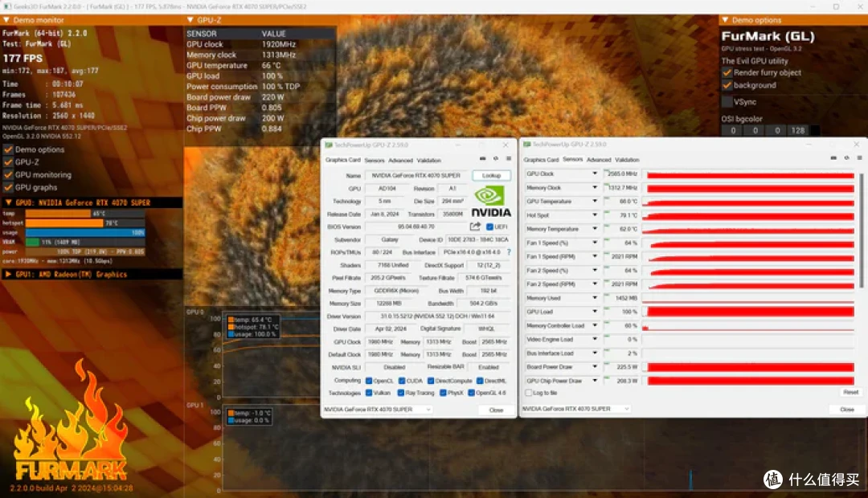Open the Hot Spot sensor dropdown

pos(595,215)
